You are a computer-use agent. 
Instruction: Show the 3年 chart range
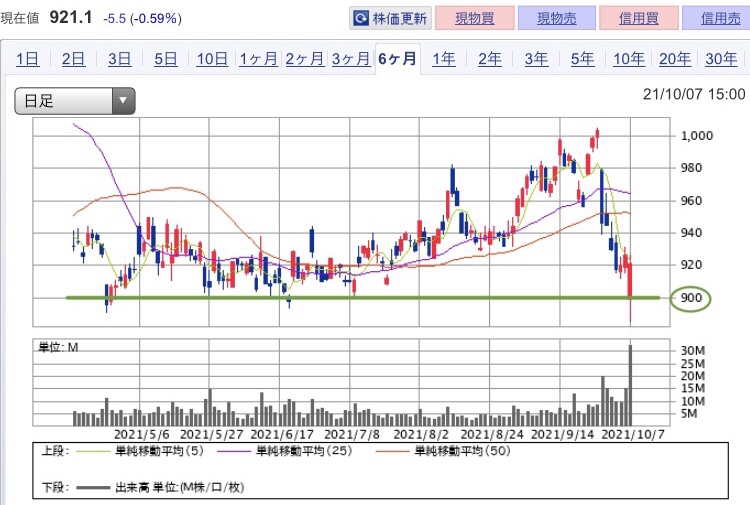pyautogui.click(x=536, y=59)
